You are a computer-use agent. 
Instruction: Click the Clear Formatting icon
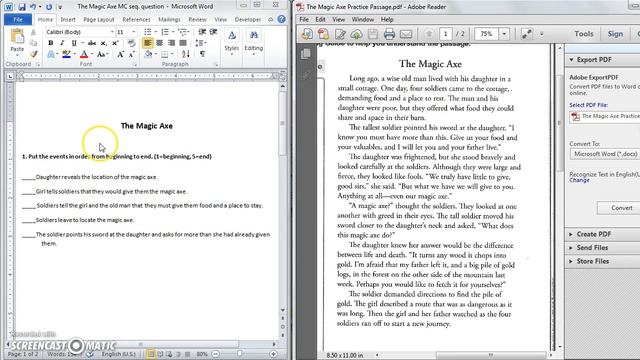pos(131,43)
